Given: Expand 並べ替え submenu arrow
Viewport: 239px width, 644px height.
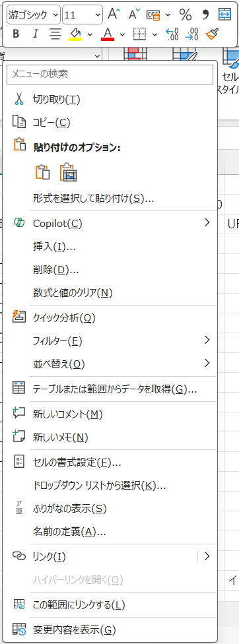Looking at the screenshot, I should [x=207, y=363].
